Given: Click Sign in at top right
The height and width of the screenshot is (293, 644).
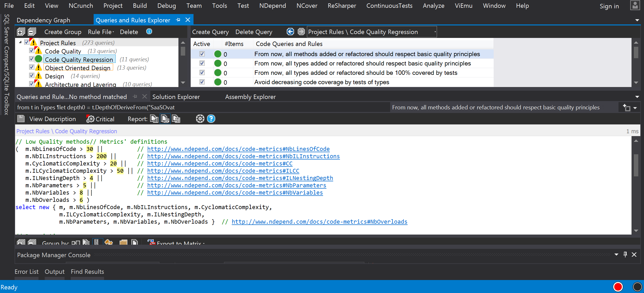Looking at the screenshot, I should pos(609,6).
